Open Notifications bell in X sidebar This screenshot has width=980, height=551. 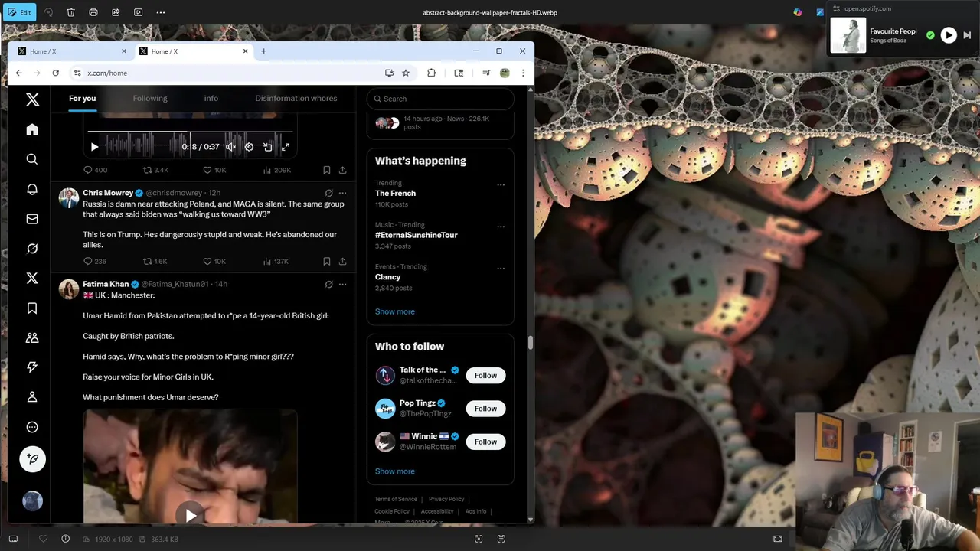point(32,189)
